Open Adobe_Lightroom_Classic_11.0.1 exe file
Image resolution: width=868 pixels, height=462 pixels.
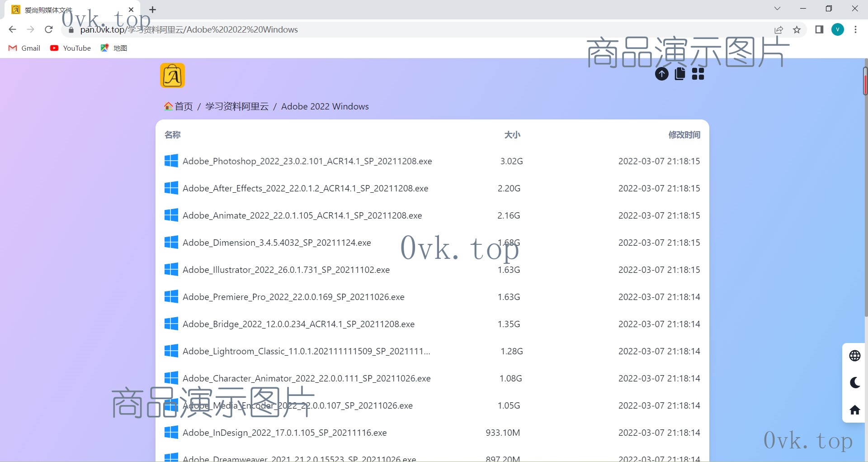click(x=307, y=351)
